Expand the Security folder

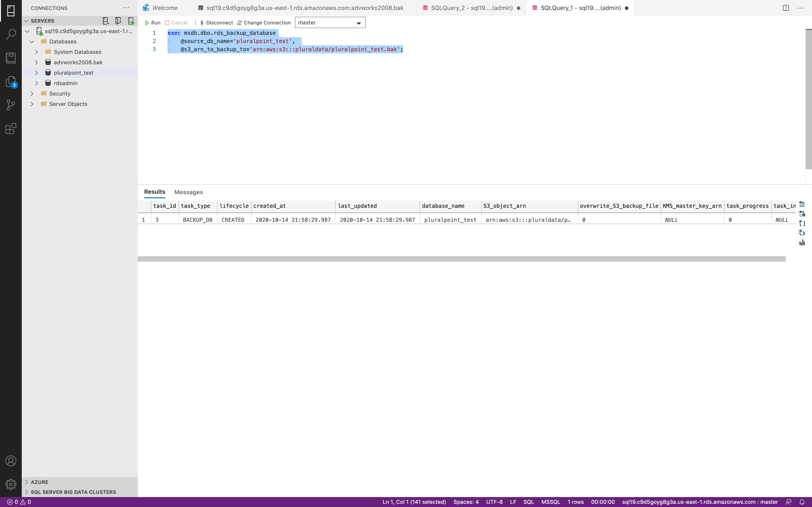pyautogui.click(x=32, y=93)
